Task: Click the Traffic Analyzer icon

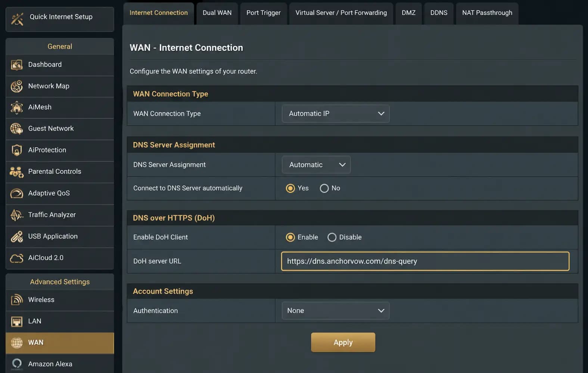Action: tap(16, 215)
